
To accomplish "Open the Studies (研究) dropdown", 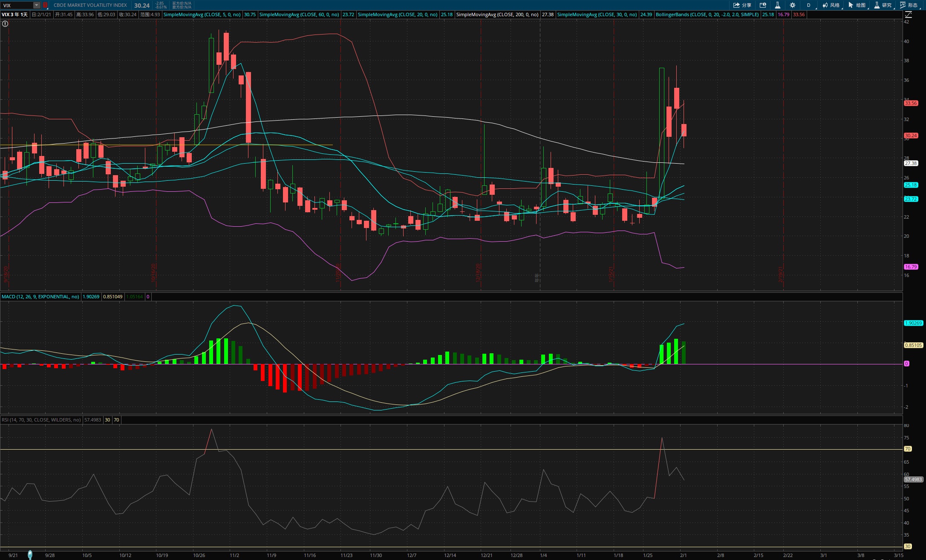I will click(x=883, y=5).
